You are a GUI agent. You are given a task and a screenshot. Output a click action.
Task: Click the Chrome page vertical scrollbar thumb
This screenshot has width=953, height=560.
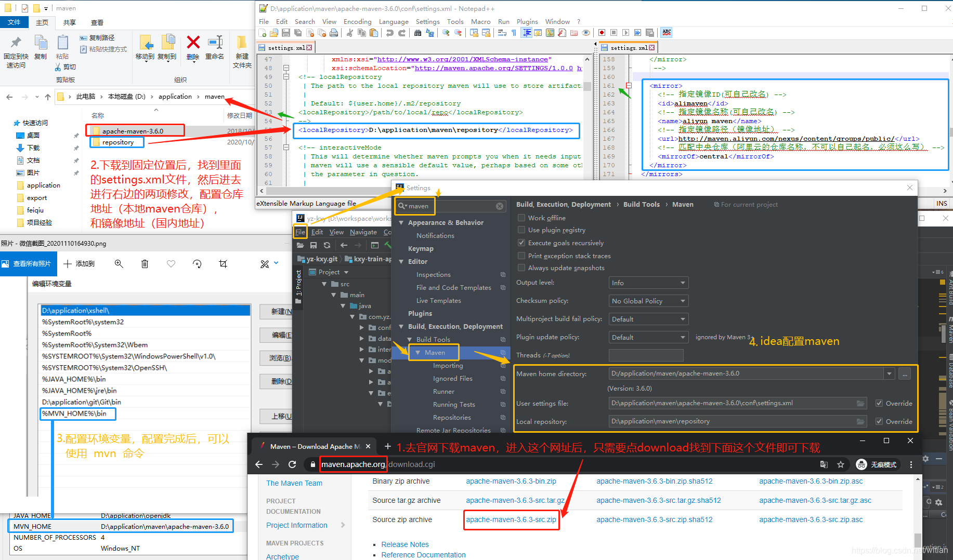(918, 540)
